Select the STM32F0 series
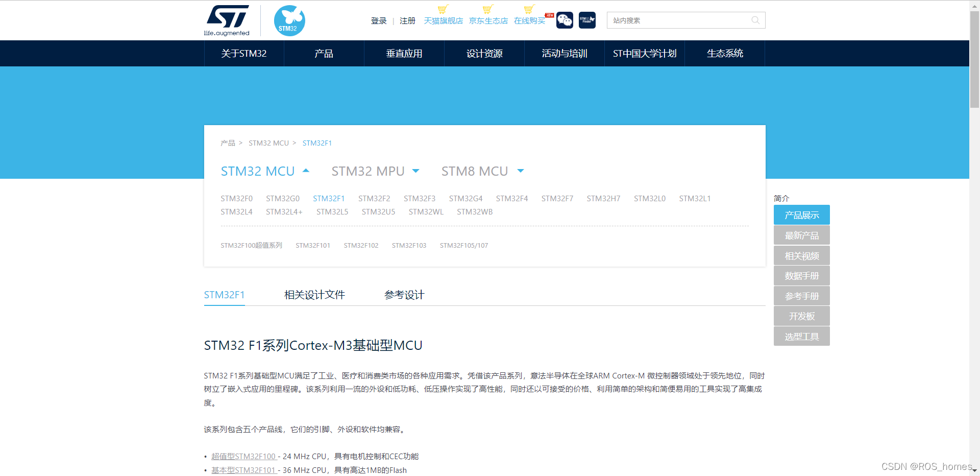 (x=236, y=199)
